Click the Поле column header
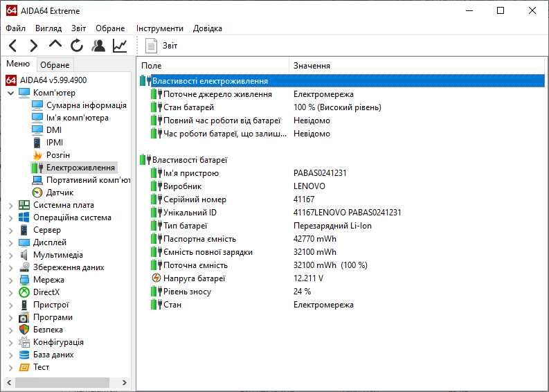The height and width of the screenshot is (392, 549). coord(214,66)
